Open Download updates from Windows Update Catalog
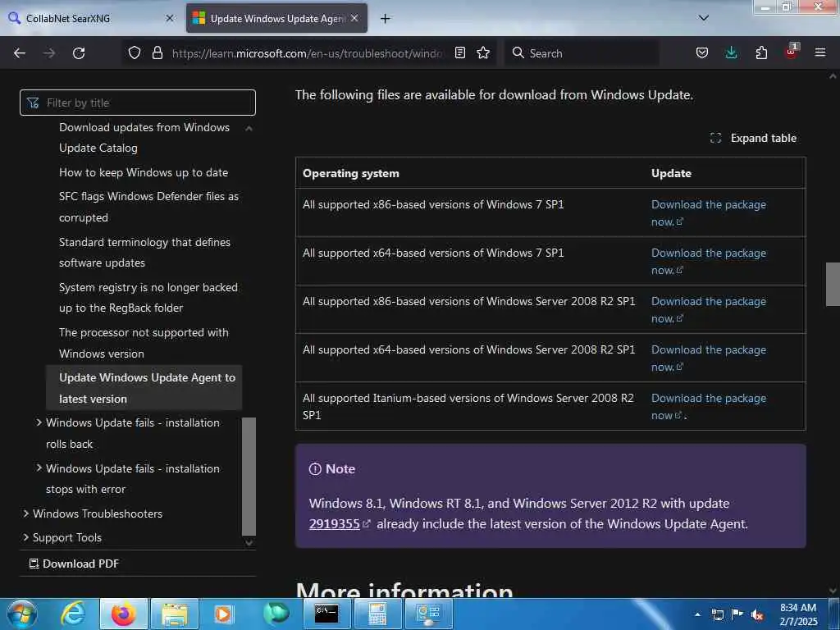 144,138
